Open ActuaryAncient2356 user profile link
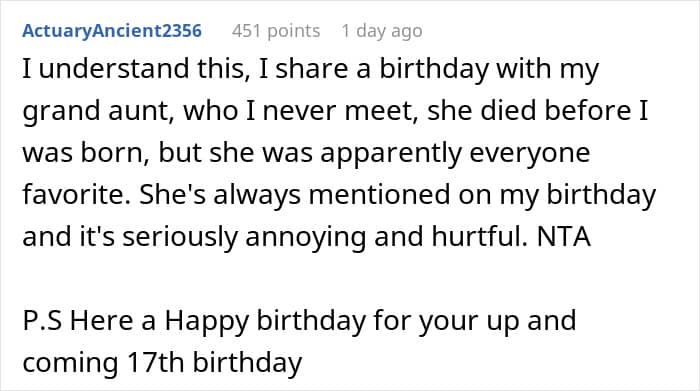700x391 pixels. (112, 31)
